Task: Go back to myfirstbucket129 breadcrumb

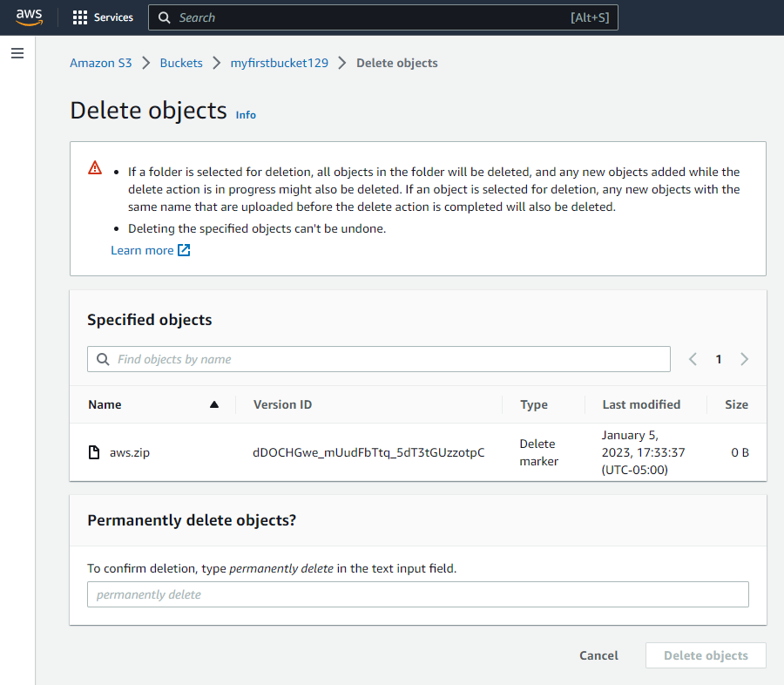Action: [x=279, y=63]
